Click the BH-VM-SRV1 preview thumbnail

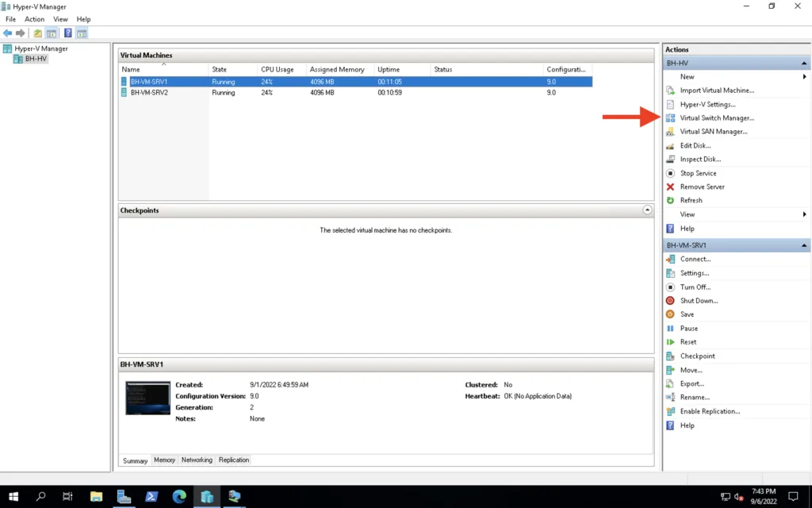pos(147,398)
